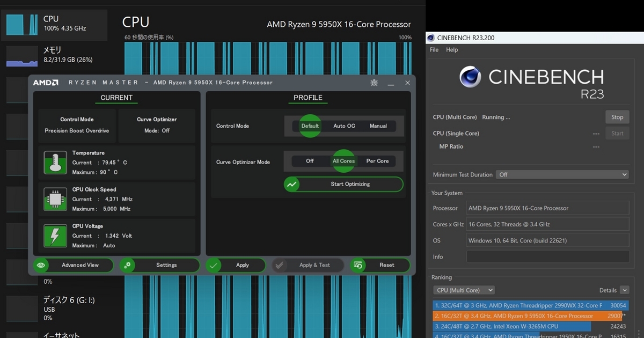This screenshot has width=644, height=338.
Task: Select Threadripper 1950X ranking row
Action: tap(531, 335)
